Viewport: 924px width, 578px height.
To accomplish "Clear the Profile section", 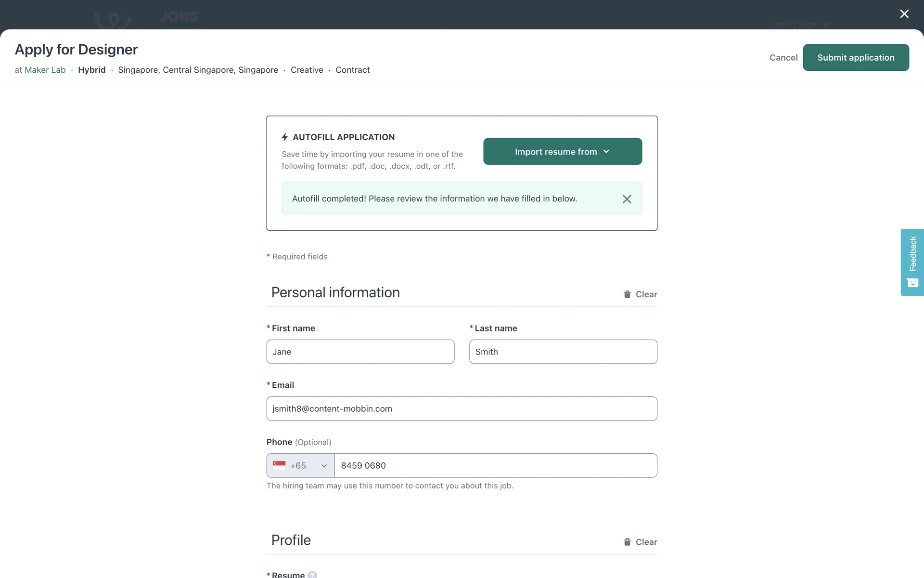I will (x=646, y=542).
